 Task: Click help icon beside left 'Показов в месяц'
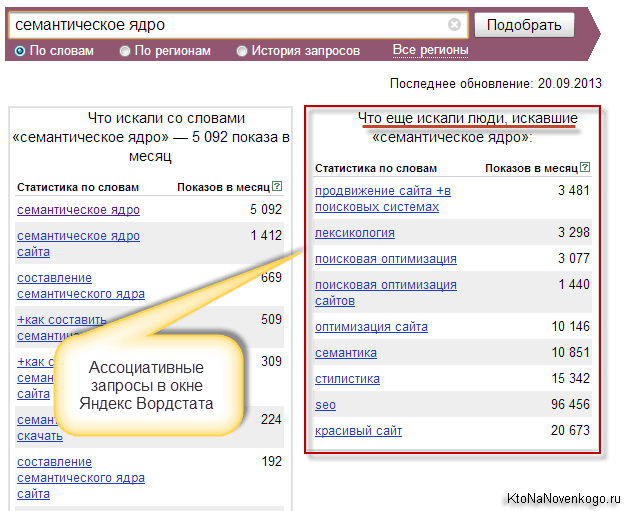click(x=277, y=187)
